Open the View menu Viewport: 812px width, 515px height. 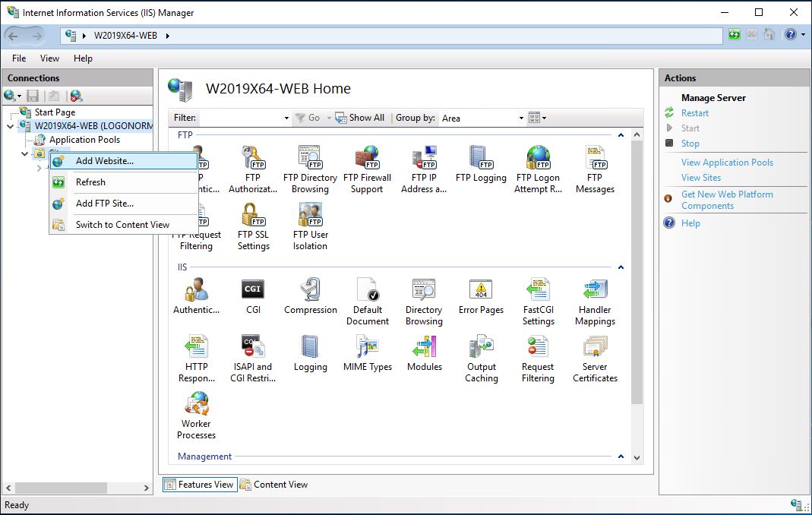point(49,58)
